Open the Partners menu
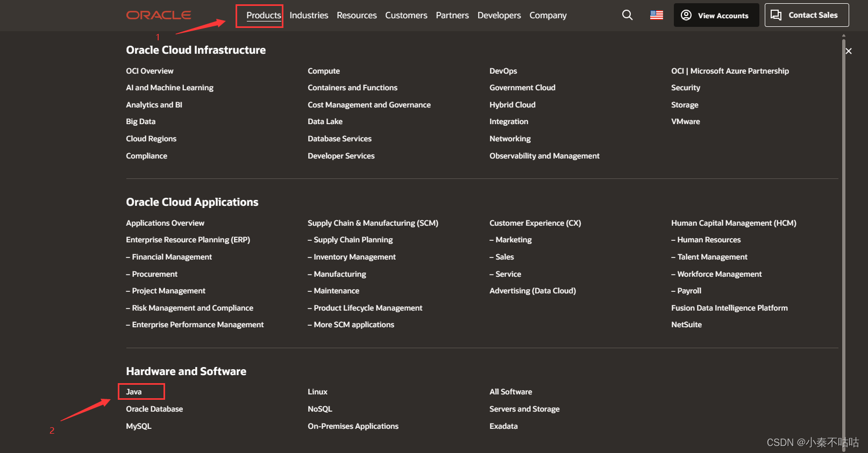868x453 pixels. point(452,15)
